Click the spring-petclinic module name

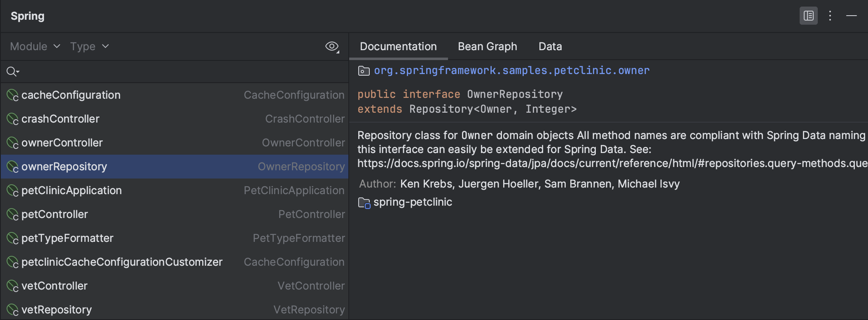[x=413, y=202]
